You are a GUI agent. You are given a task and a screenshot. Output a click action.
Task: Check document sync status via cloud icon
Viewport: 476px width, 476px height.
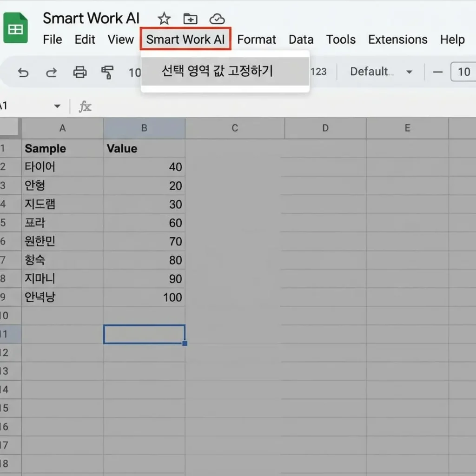(x=217, y=19)
